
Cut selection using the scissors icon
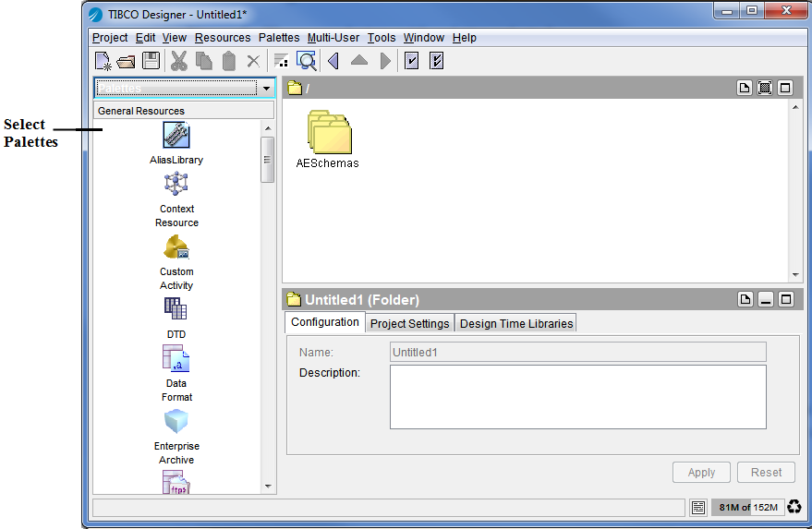click(x=178, y=61)
